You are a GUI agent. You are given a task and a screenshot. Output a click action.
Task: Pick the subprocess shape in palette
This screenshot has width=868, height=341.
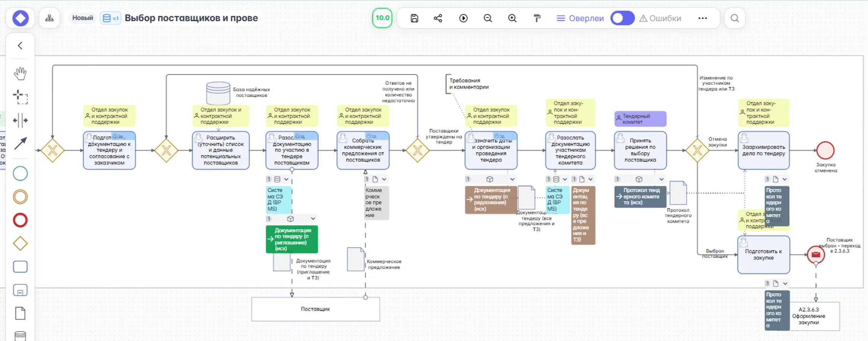(x=20, y=290)
